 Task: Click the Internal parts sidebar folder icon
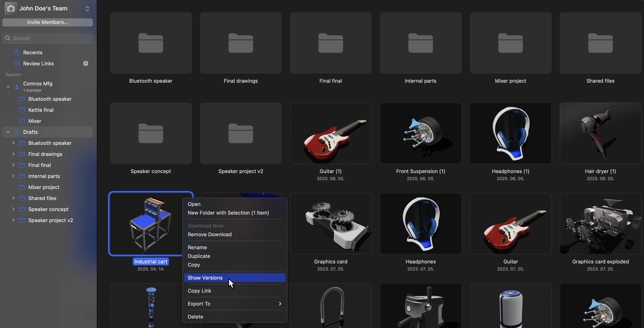pos(22,176)
